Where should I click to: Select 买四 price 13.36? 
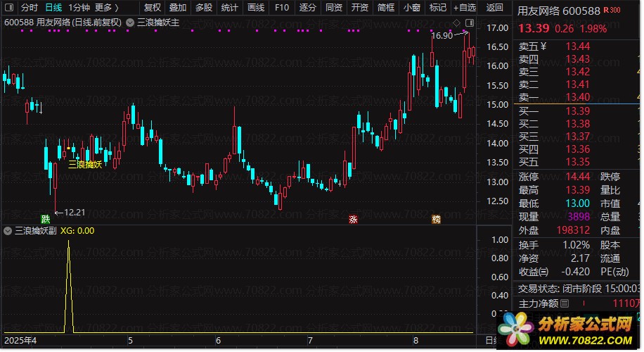coord(577,149)
